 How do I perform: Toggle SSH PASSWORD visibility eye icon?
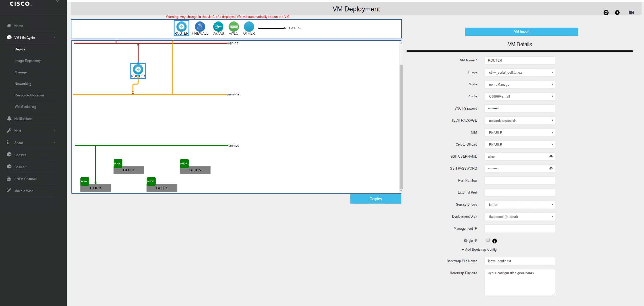[x=551, y=168]
